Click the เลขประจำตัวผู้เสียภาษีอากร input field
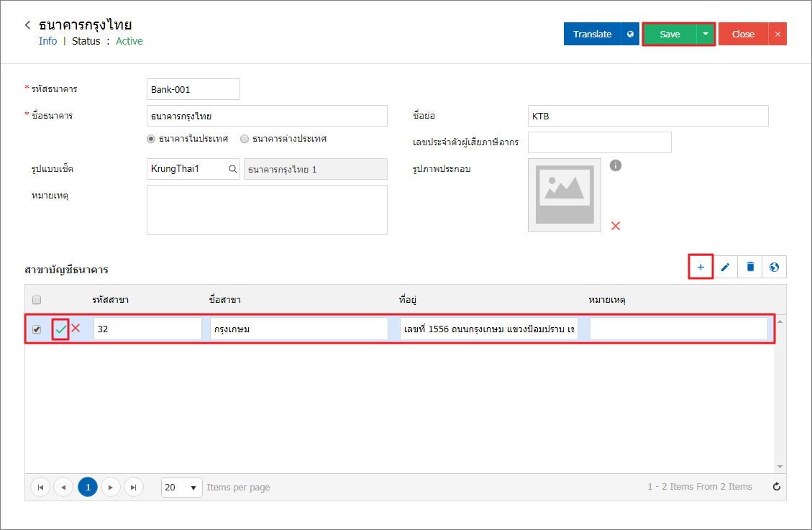The height and width of the screenshot is (530, 812). (600, 142)
